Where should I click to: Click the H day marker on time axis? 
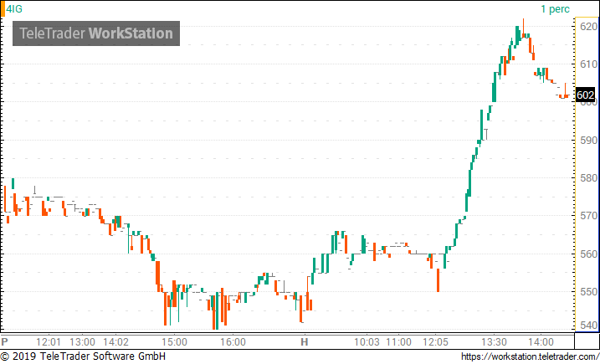pos(305,341)
